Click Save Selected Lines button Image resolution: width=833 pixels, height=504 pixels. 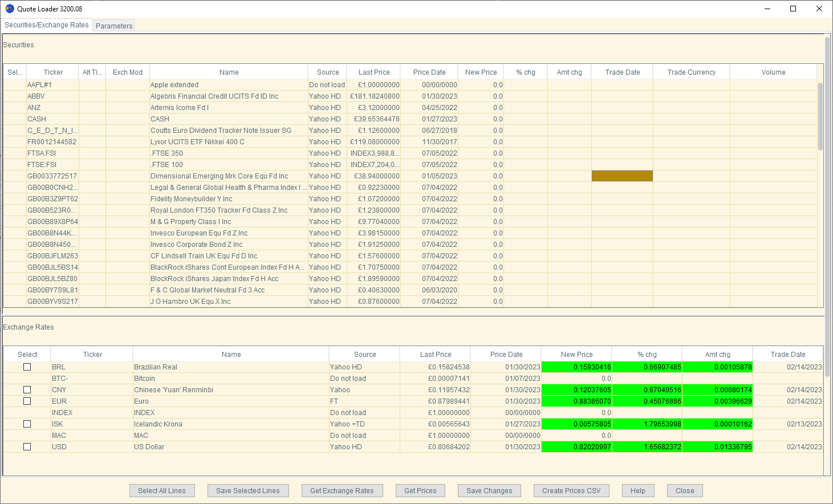248,491
